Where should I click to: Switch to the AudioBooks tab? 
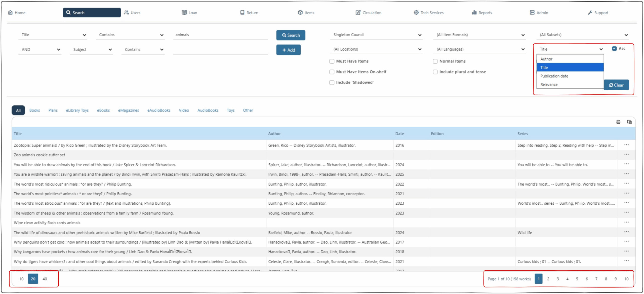click(208, 110)
